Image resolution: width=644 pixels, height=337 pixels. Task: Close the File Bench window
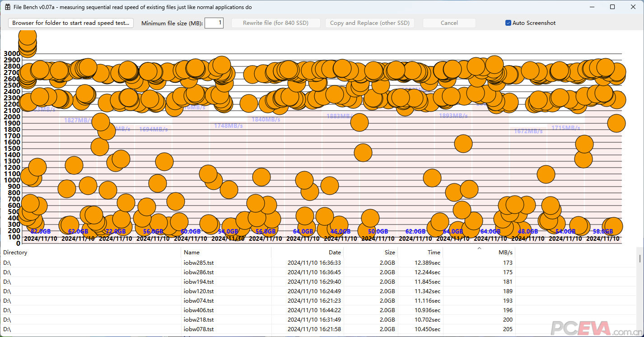(633, 7)
